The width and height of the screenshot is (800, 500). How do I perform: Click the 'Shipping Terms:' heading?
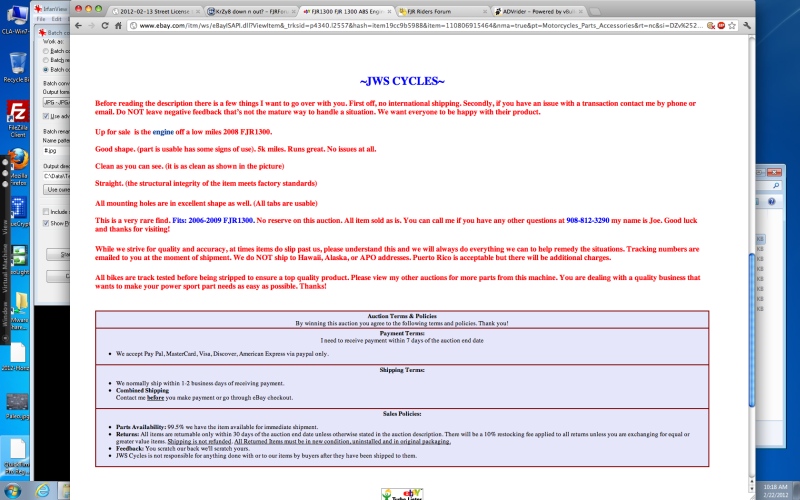[402, 370]
